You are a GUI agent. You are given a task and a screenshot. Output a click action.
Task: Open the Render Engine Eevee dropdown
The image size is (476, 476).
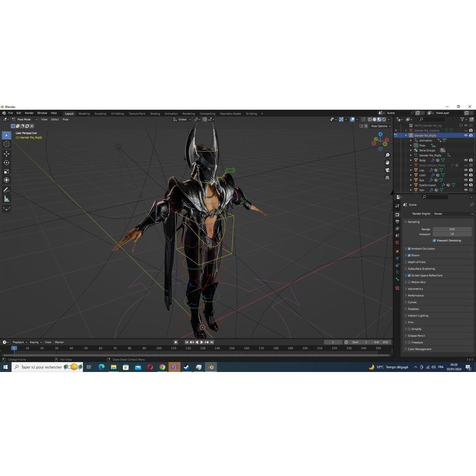pyautogui.click(x=453, y=214)
